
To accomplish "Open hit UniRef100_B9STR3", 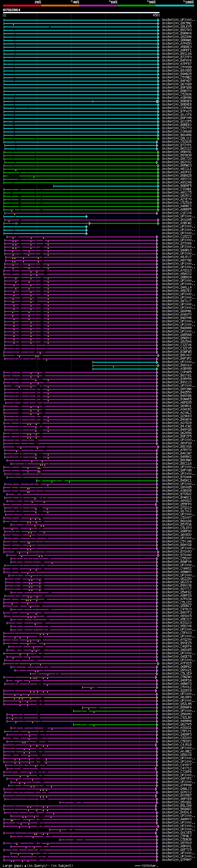I will point(176,30).
